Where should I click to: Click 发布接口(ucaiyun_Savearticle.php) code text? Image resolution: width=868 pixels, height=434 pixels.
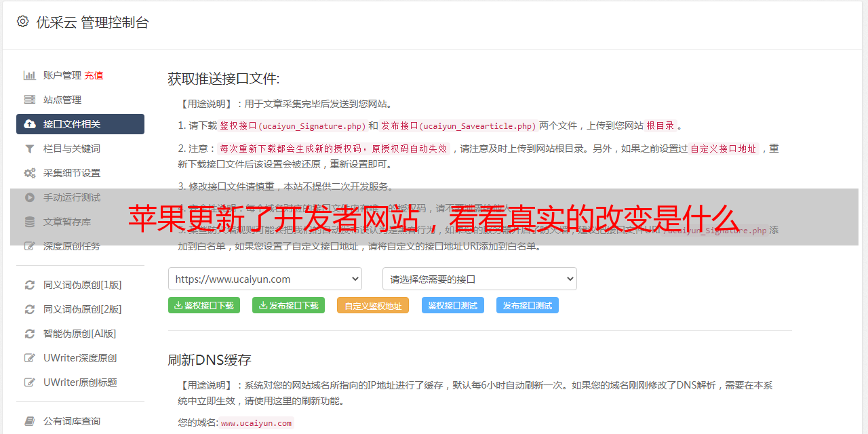tap(458, 125)
